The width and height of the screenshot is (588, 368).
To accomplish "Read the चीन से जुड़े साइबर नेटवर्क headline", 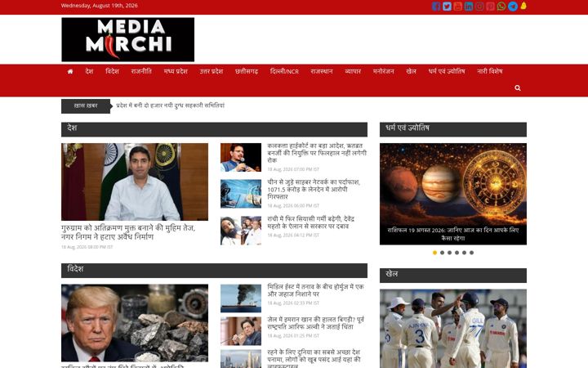I will (314, 189).
